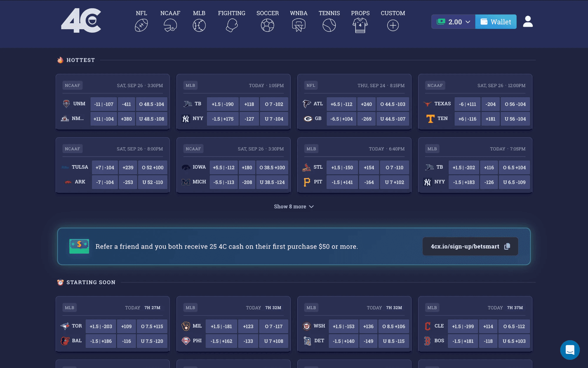Click the 4C logo
Viewport: 588px width, 368px height.
pyautogui.click(x=81, y=20)
